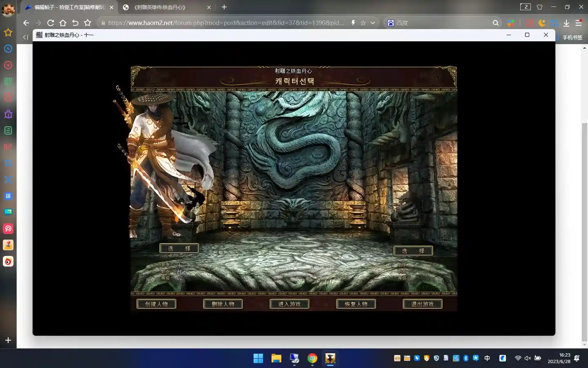Image resolution: width=588 pixels, height=368 pixels.
Task: Maximize the 射雕之铁血丹心 game window
Action: (x=527, y=35)
